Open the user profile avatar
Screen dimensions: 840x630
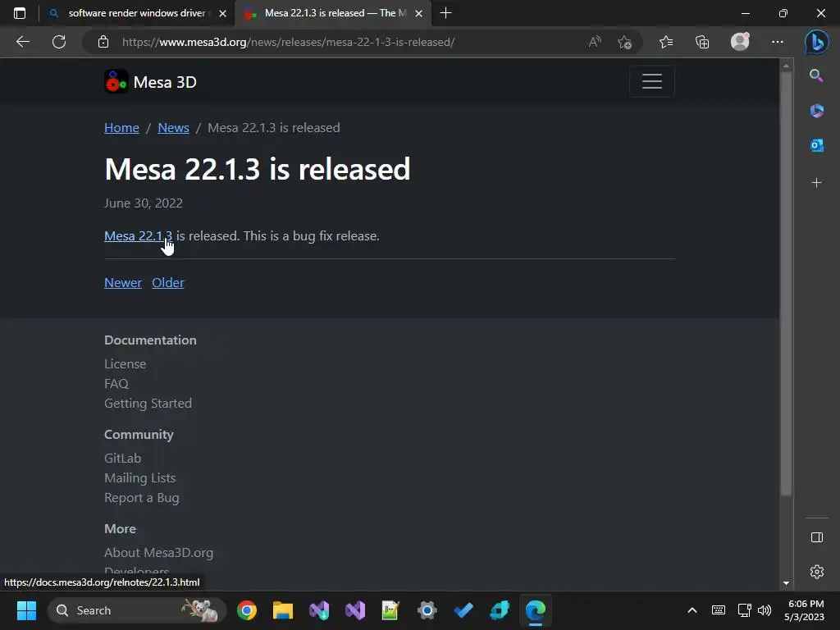[x=740, y=42]
